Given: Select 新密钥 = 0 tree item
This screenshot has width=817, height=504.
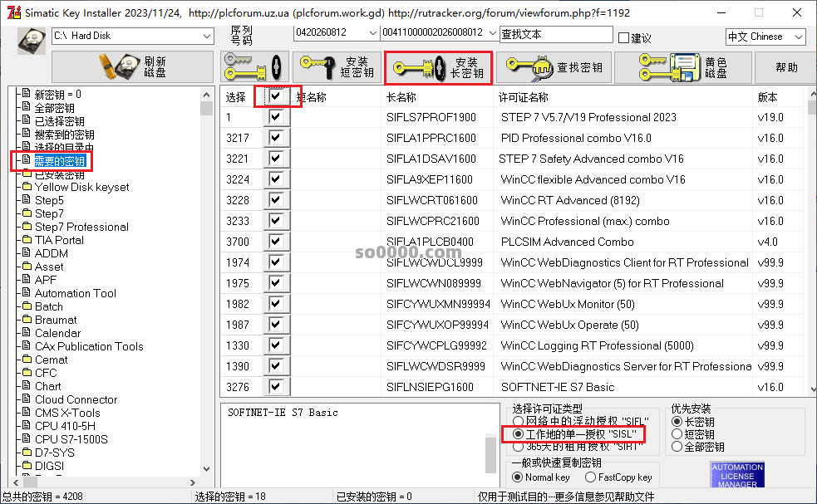Looking at the screenshot, I should 58,94.
